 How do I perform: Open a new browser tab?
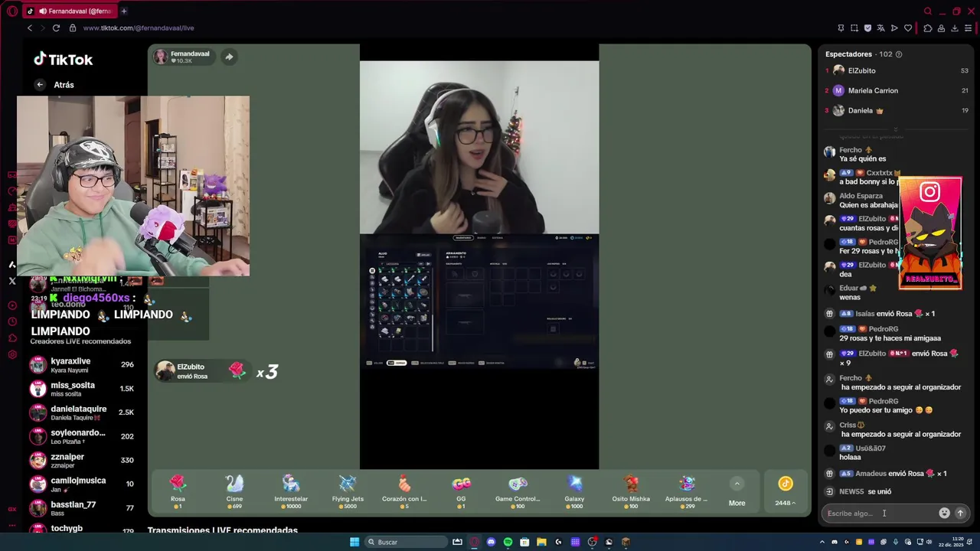pos(124,11)
